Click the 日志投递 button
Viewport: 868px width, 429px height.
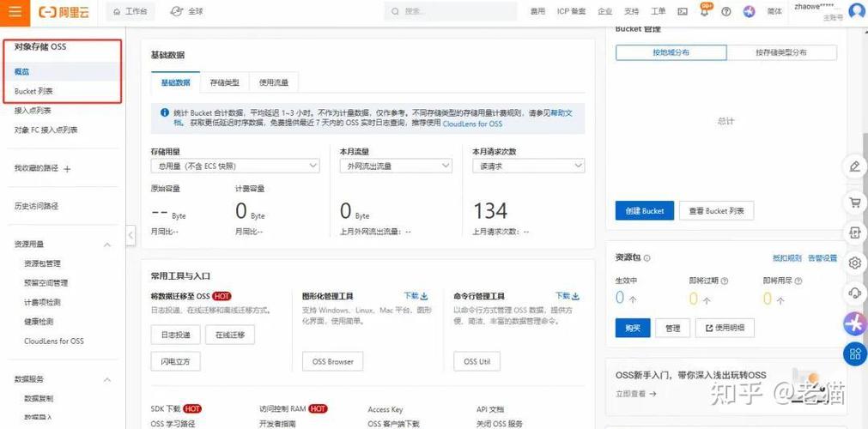pos(175,335)
